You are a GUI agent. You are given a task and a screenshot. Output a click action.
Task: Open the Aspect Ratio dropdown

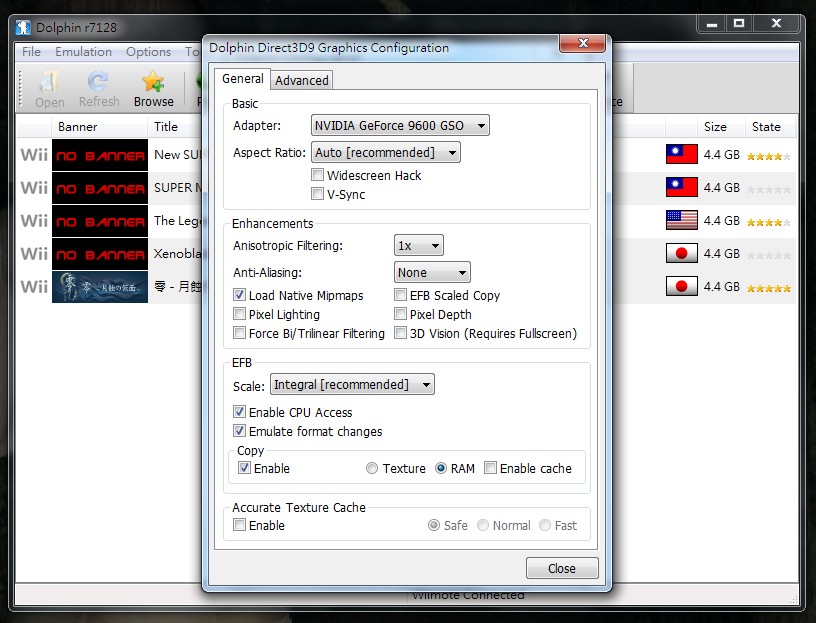(385, 152)
